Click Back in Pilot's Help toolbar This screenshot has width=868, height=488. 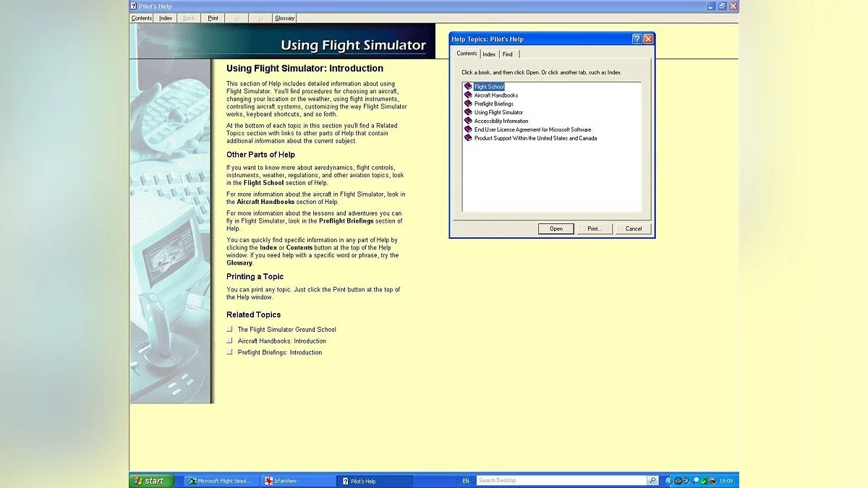click(x=189, y=18)
